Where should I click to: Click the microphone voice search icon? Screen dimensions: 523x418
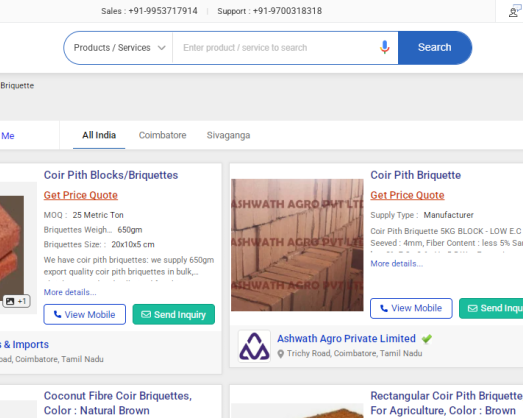385,47
